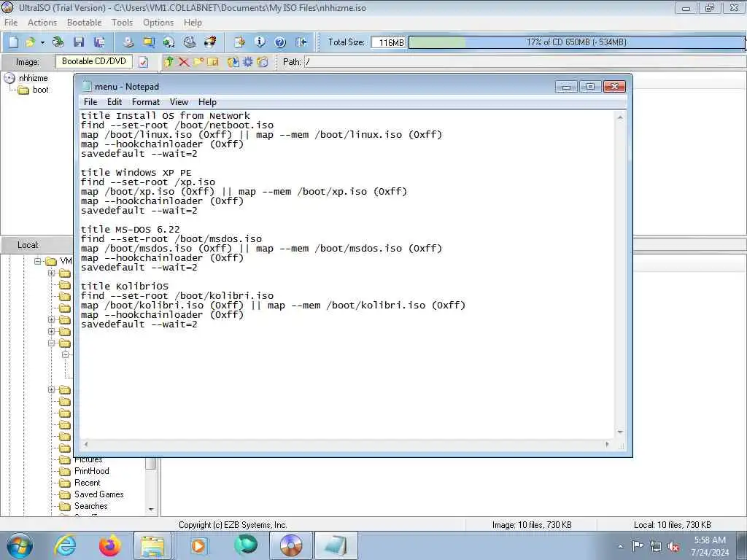
Task: Click Notepad horizontal scrollbar right arrow
Action: point(607,444)
